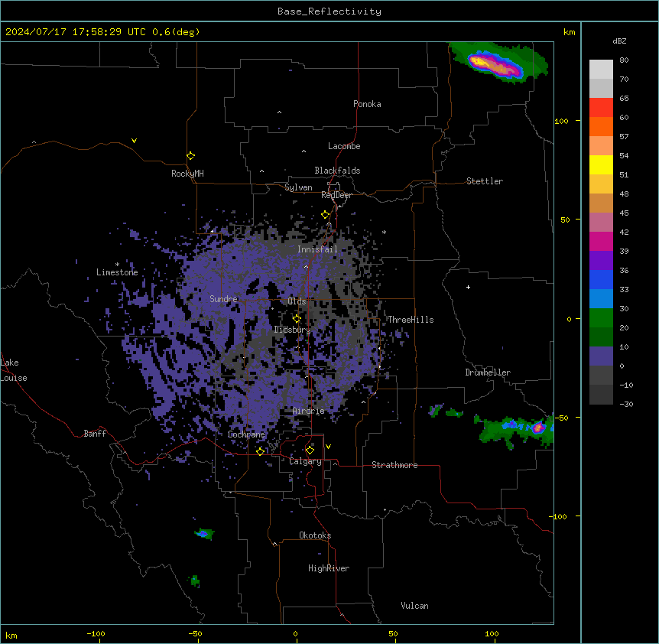Click the km label right of the timestamp bar

(x=569, y=32)
